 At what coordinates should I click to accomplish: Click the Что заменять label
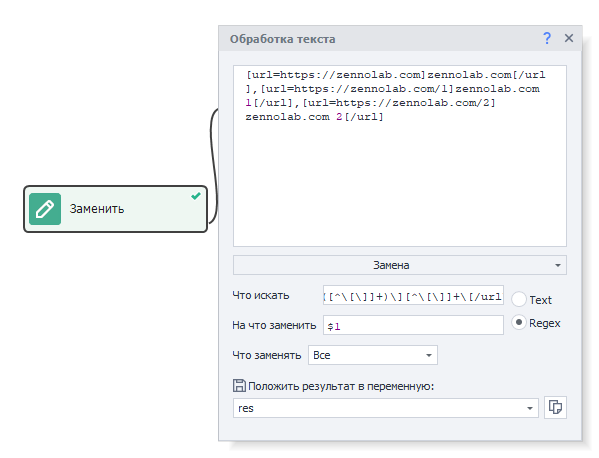click(267, 355)
